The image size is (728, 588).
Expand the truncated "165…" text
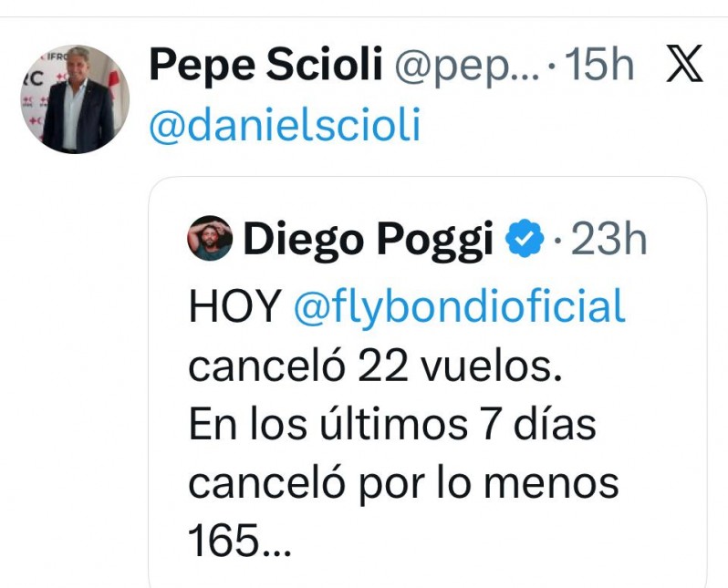click(239, 543)
